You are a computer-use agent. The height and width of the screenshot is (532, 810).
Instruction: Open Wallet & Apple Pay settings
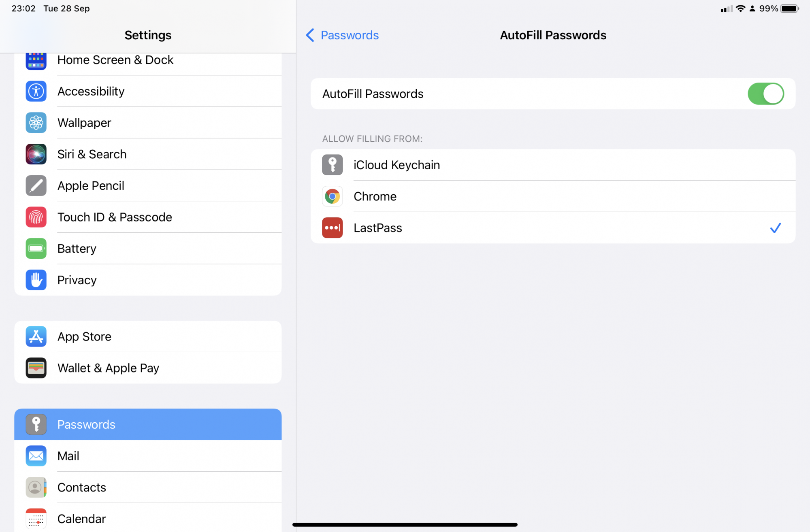point(148,368)
